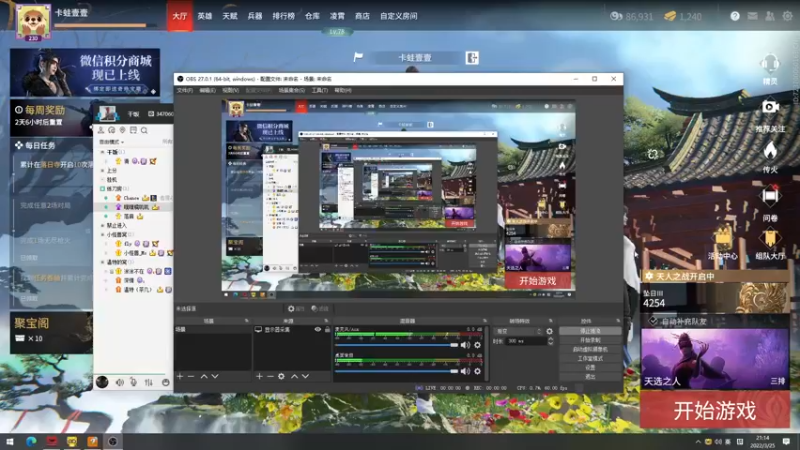Add a new source with plus icon
800x450 pixels.
coord(259,376)
